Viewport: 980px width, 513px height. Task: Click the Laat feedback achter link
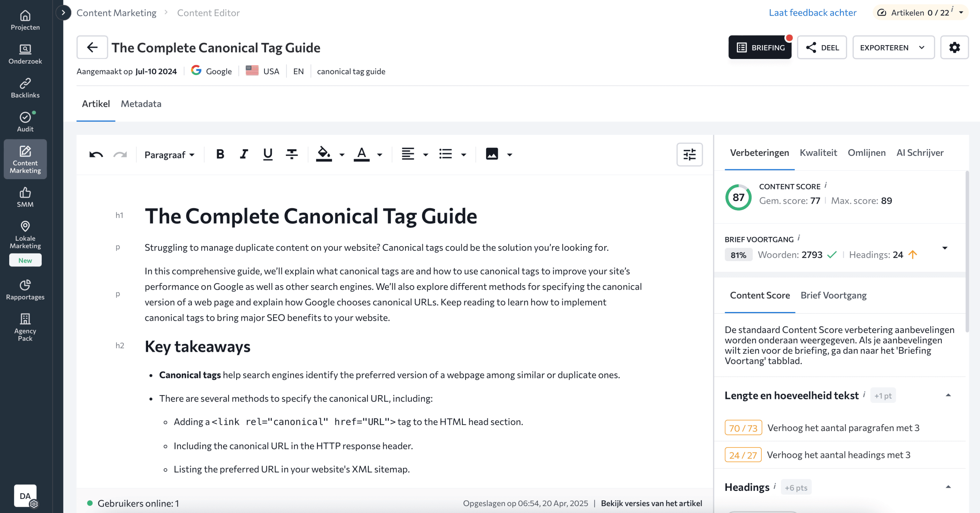[813, 13]
